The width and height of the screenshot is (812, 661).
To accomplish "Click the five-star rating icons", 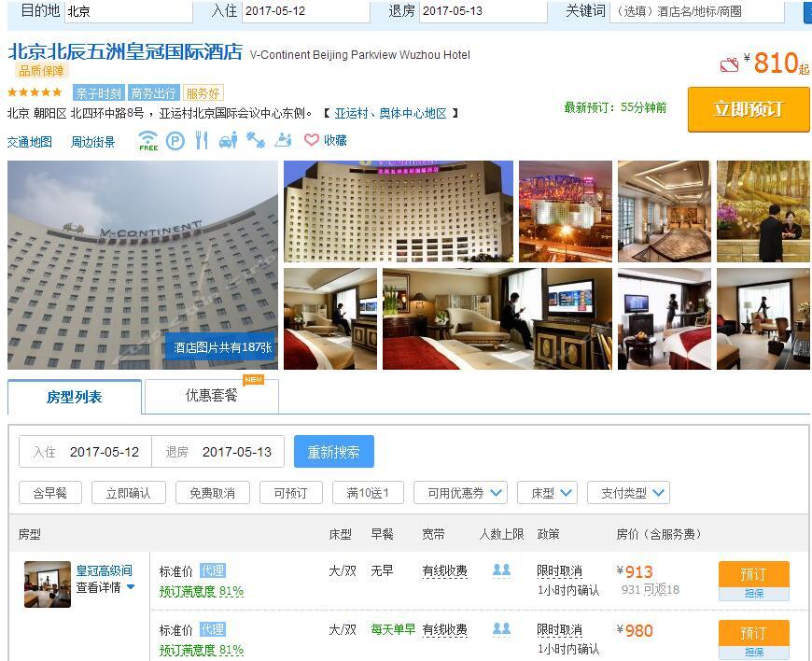I will click(35, 92).
